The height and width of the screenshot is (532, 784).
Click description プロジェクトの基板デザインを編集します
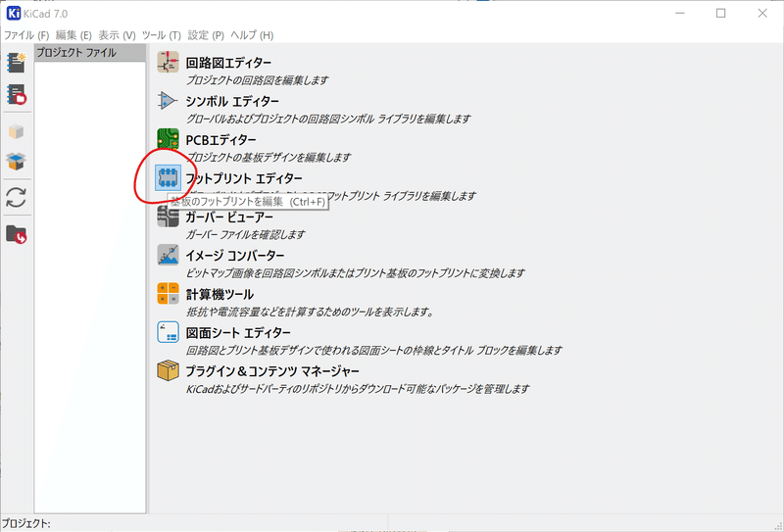[x=269, y=157]
